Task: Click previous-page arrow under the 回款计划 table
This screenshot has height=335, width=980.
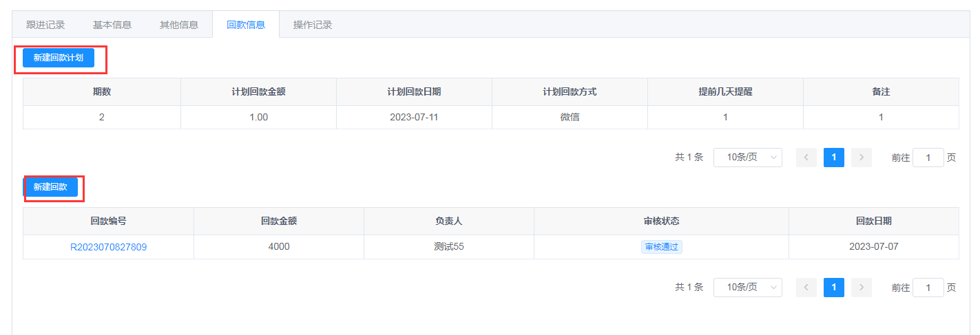Action: click(806, 158)
